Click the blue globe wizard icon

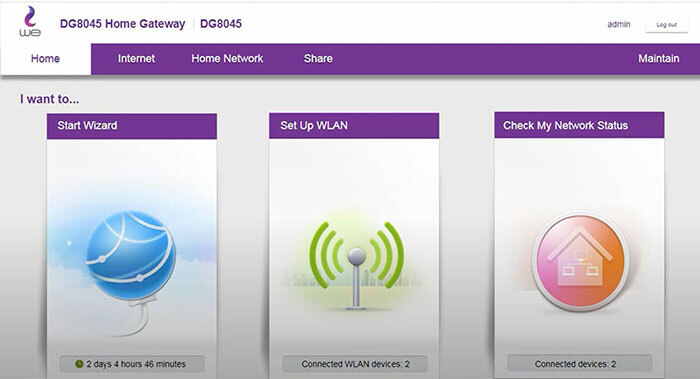click(130, 255)
